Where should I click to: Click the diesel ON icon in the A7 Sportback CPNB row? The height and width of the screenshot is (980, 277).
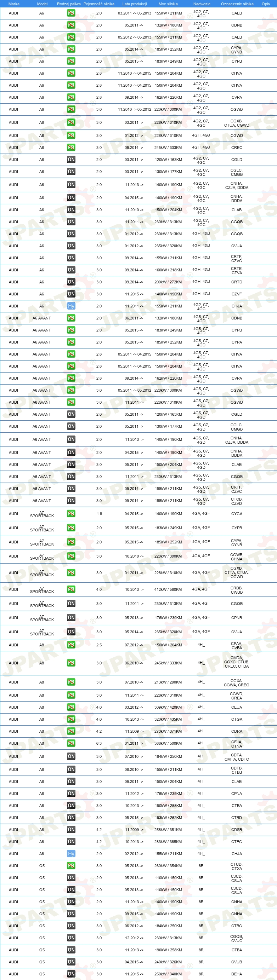[71, 618]
